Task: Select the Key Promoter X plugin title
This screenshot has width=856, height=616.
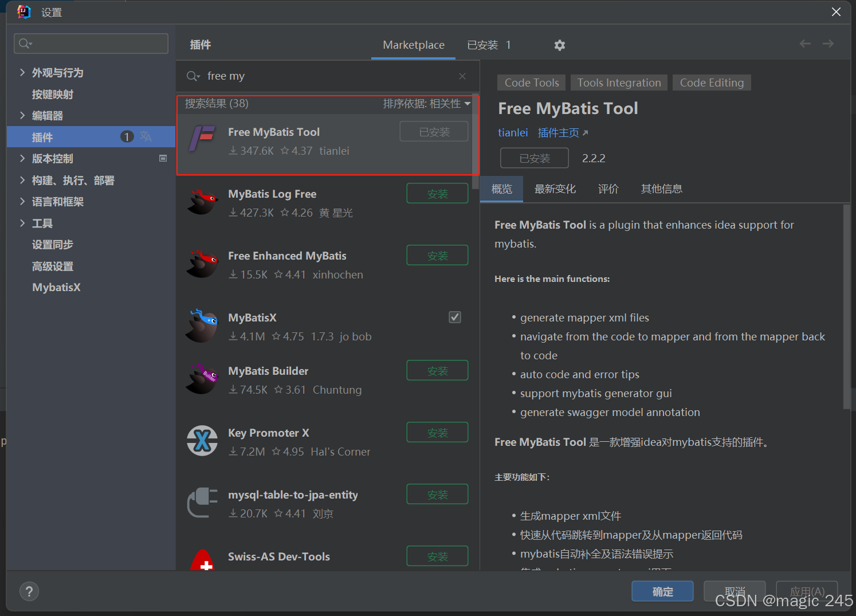Action: click(269, 433)
